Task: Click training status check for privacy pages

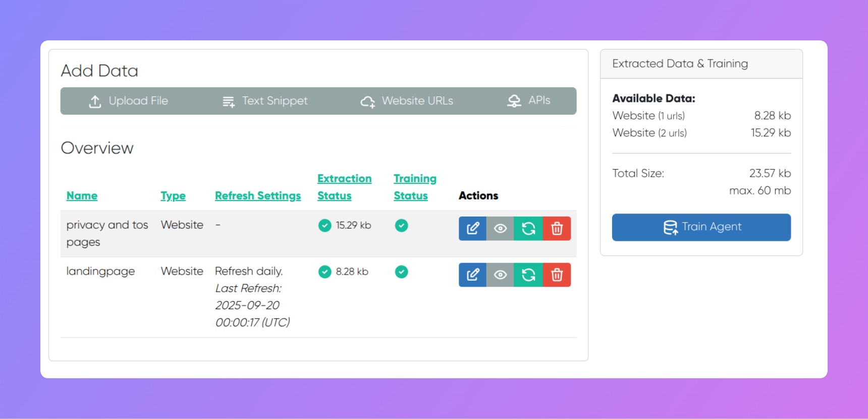Action: [x=402, y=225]
